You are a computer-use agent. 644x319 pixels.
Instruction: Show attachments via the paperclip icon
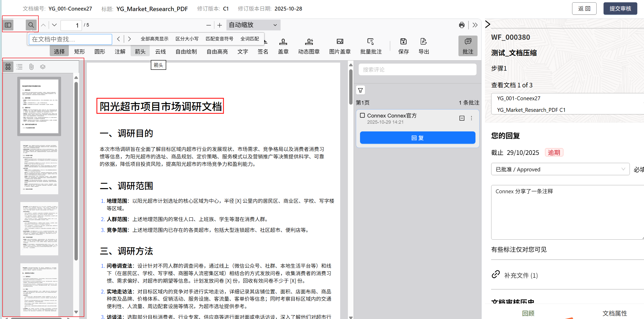31,67
